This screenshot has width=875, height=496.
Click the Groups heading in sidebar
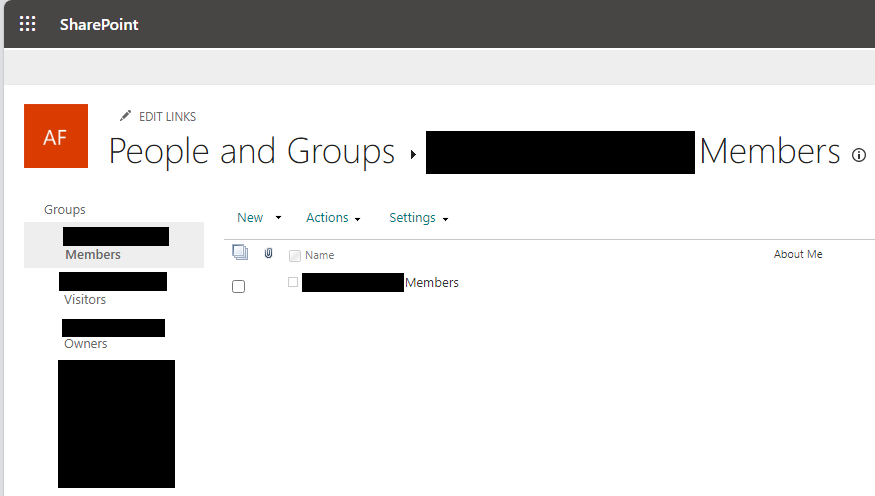point(65,210)
